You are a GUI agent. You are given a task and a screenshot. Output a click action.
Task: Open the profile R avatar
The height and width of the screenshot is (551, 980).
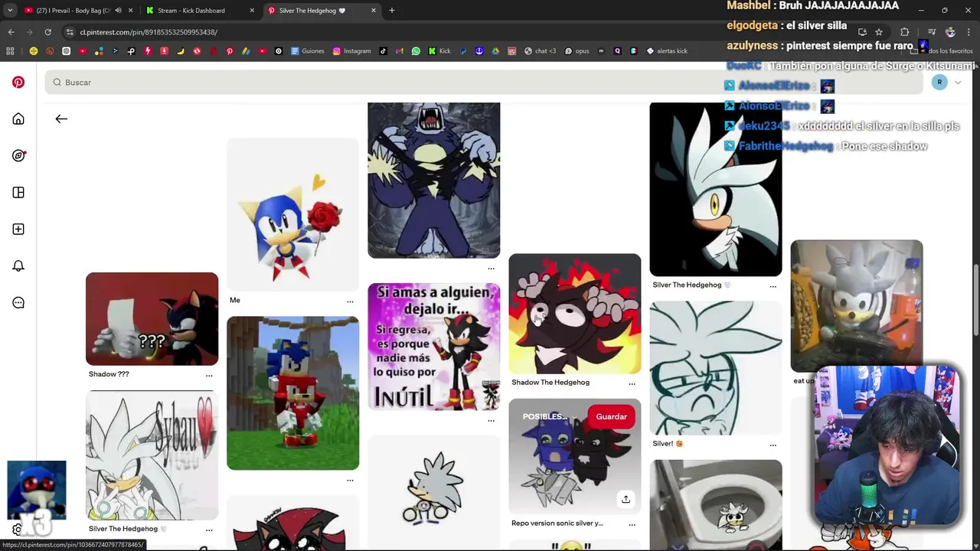click(939, 82)
